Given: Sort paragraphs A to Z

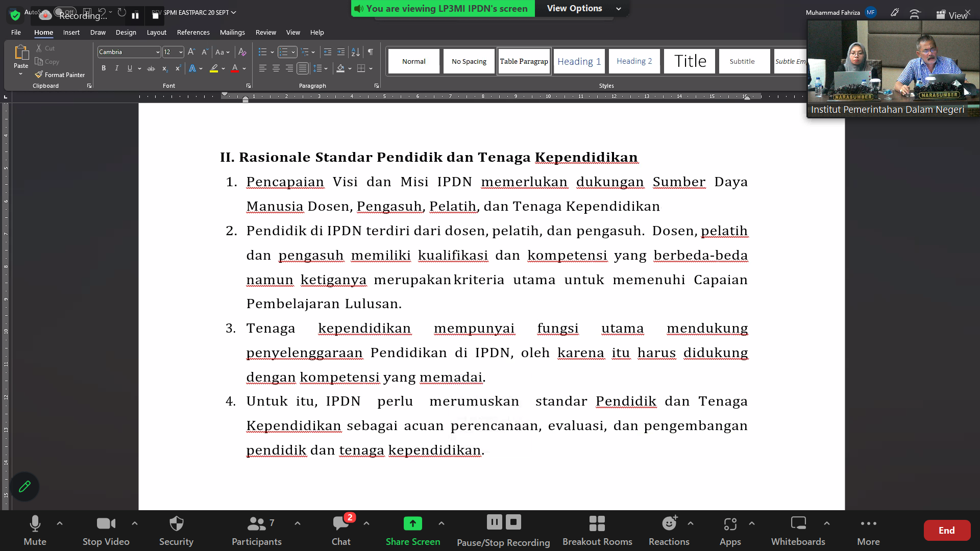Looking at the screenshot, I should click(356, 52).
